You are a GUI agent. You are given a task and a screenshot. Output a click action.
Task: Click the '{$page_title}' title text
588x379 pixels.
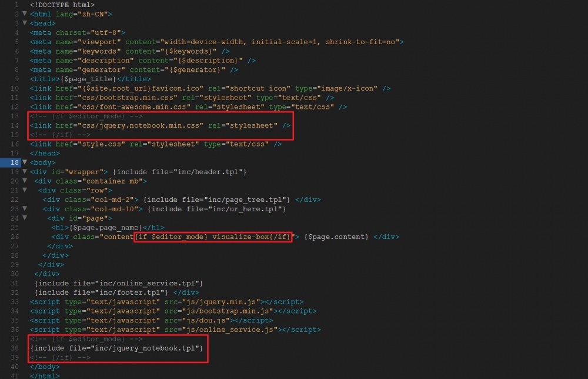(x=88, y=79)
